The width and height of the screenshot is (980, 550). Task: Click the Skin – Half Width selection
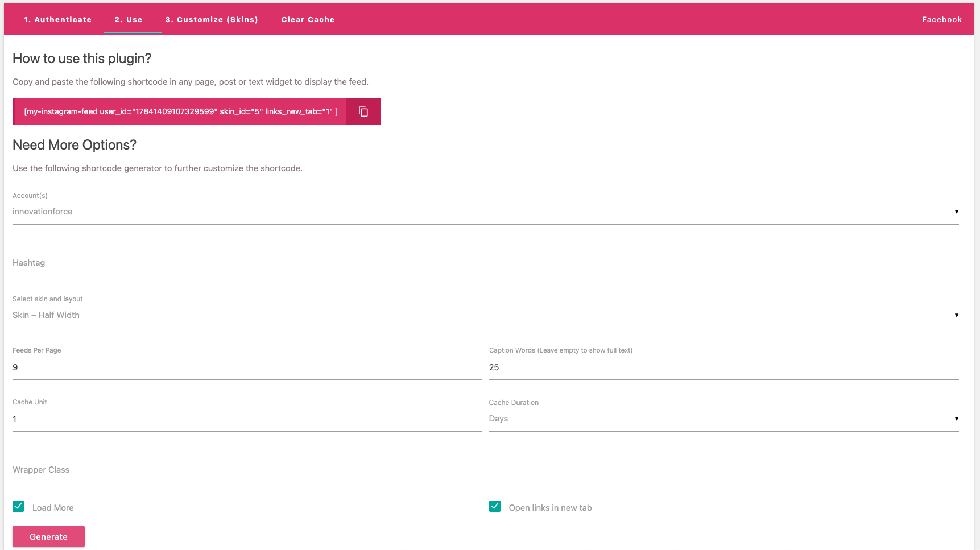tap(486, 315)
